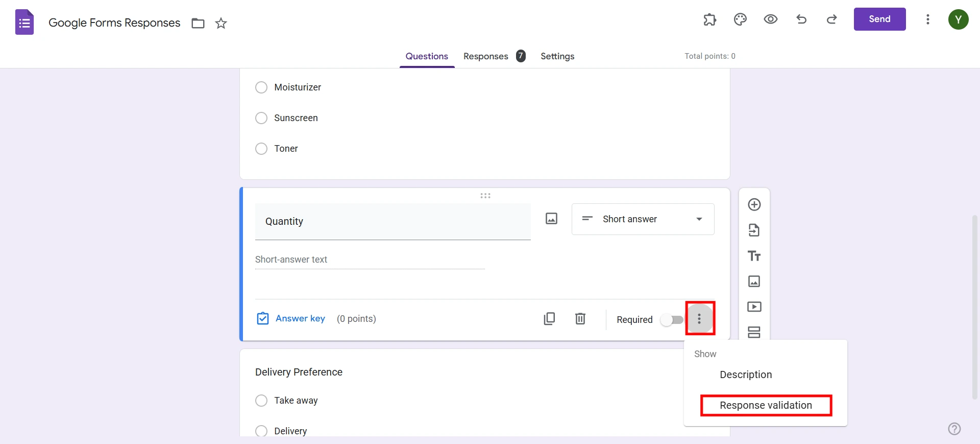Click the page vertical scrollbar
The width and height of the screenshot is (980, 444).
tap(975, 307)
